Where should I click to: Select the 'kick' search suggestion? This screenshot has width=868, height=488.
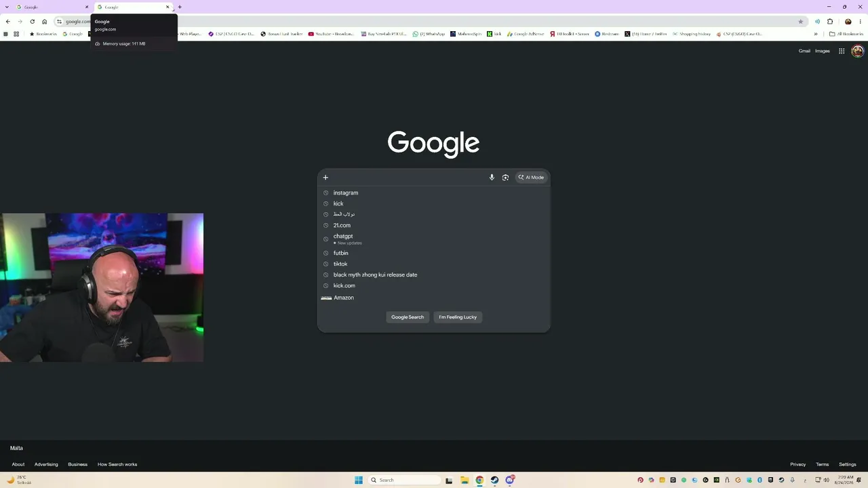pyautogui.click(x=434, y=203)
